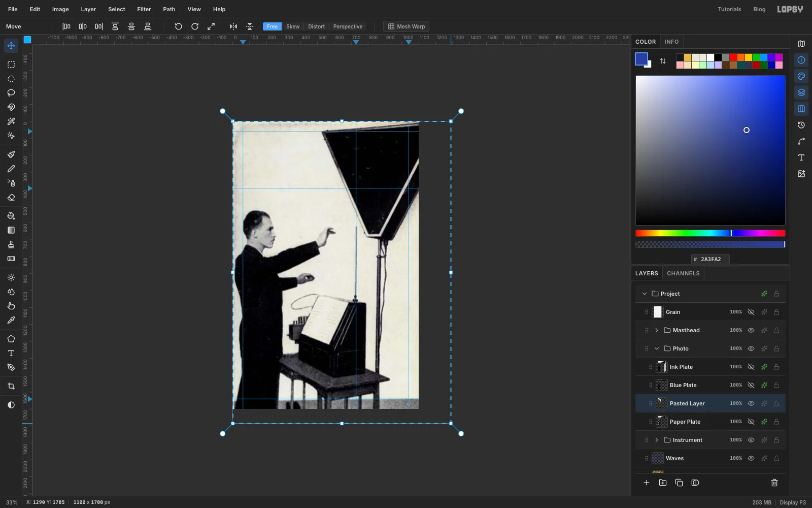Choose Skew transform mode

point(293,26)
